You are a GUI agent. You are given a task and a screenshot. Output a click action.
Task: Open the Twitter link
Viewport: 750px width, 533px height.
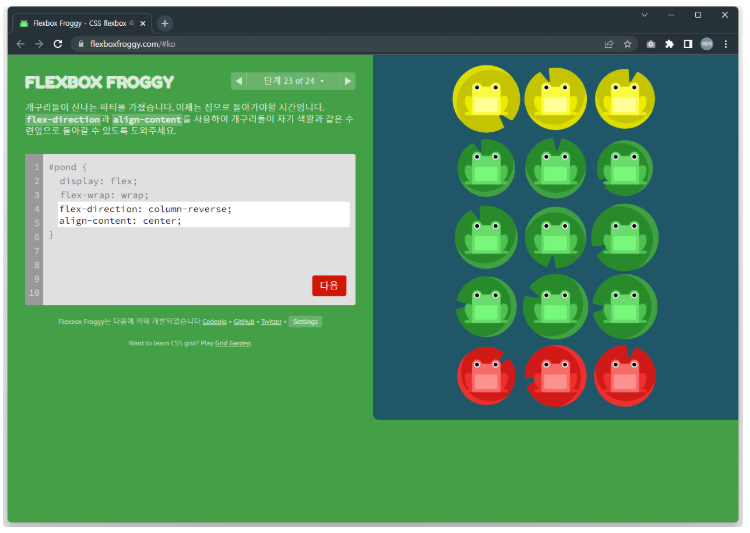tap(271, 322)
